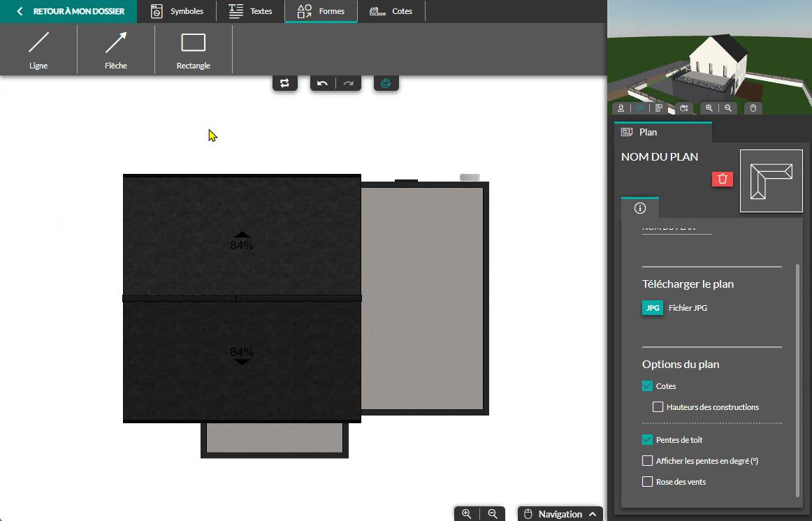812x521 pixels.
Task: Choose the Rectangle shape tool
Action: pos(194,49)
